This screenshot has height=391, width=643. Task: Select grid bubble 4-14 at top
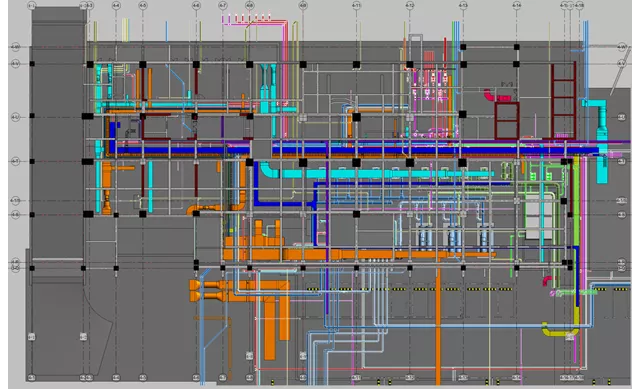tap(516, 6)
